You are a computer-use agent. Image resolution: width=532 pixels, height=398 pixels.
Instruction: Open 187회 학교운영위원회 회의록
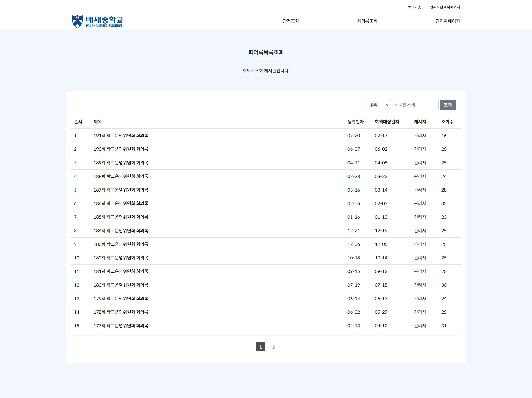pos(121,190)
